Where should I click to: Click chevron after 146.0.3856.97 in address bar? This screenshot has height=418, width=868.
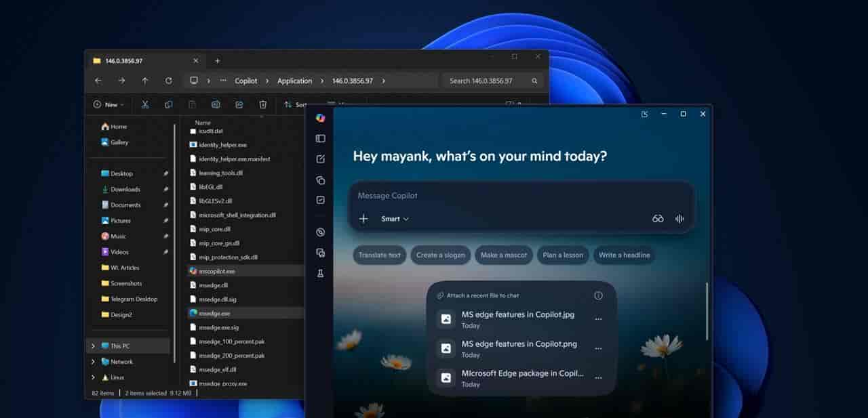coord(384,81)
